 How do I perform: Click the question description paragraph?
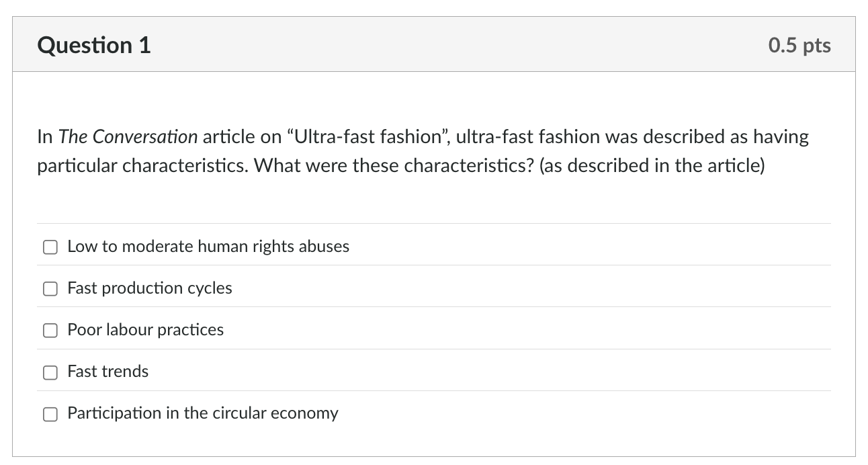click(x=422, y=151)
